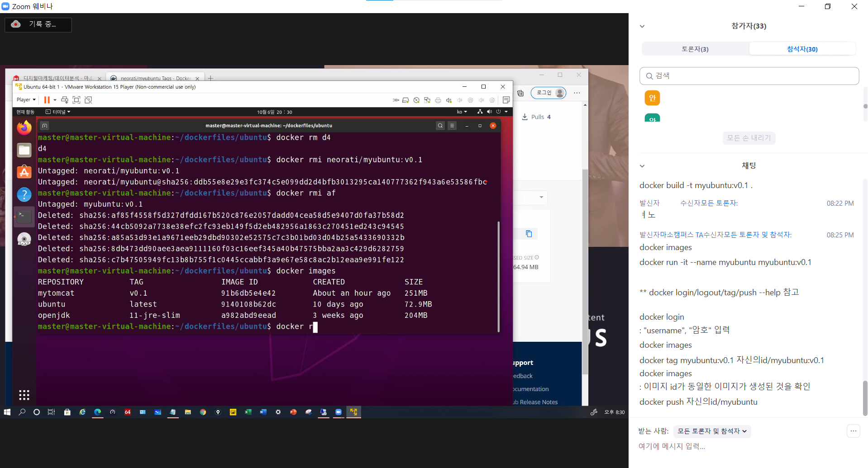Viewport: 868px width, 468px height.
Task: Toggle VMware Unity mode
Action: pyautogui.click(x=88, y=100)
